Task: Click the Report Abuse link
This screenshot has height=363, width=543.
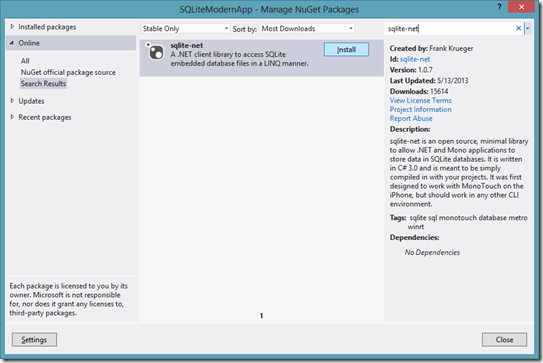Action: (411, 118)
